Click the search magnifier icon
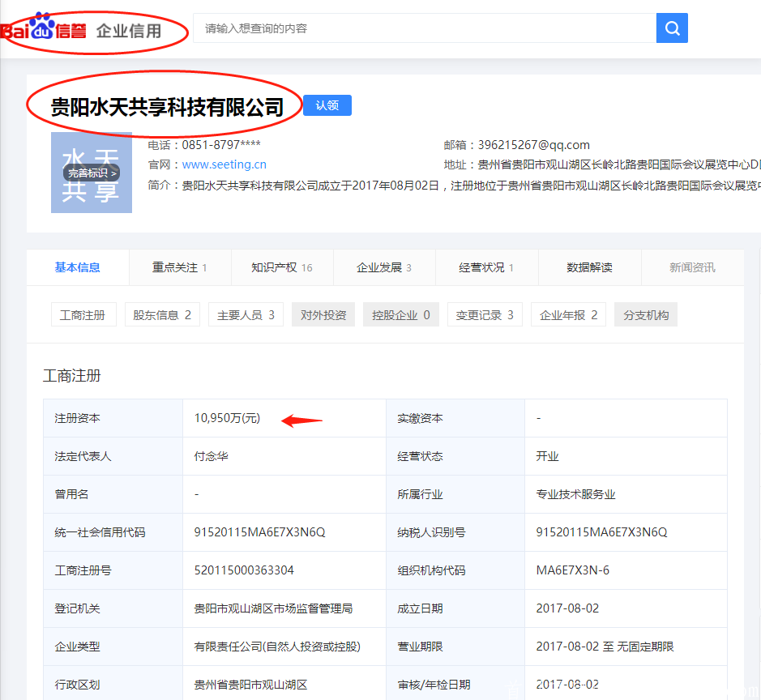Viewport: 761px width, 700px height. [671, 28]
